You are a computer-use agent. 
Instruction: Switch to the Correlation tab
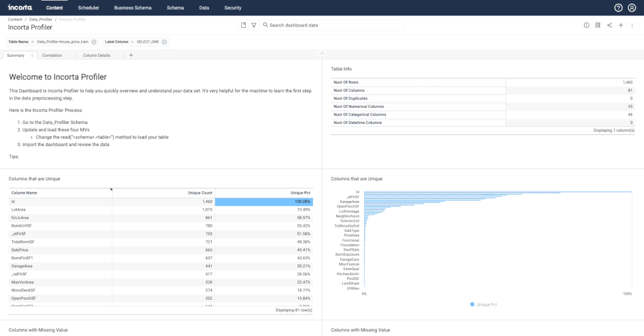52,56
